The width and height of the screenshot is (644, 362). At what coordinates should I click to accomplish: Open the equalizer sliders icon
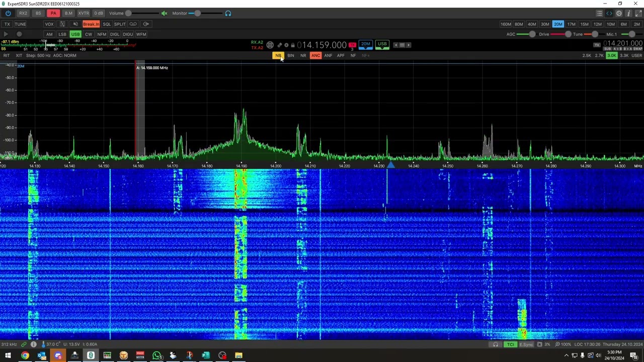click(62, 24)
